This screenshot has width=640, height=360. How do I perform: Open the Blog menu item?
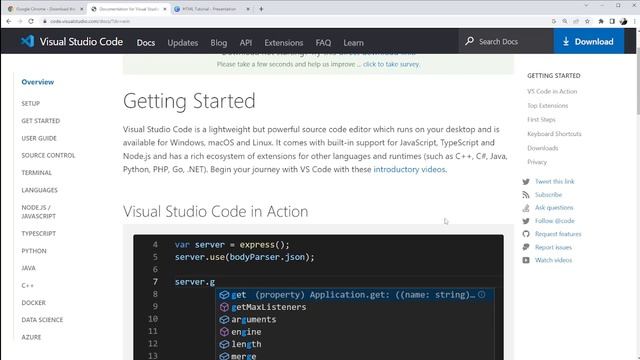pos(219,42)
